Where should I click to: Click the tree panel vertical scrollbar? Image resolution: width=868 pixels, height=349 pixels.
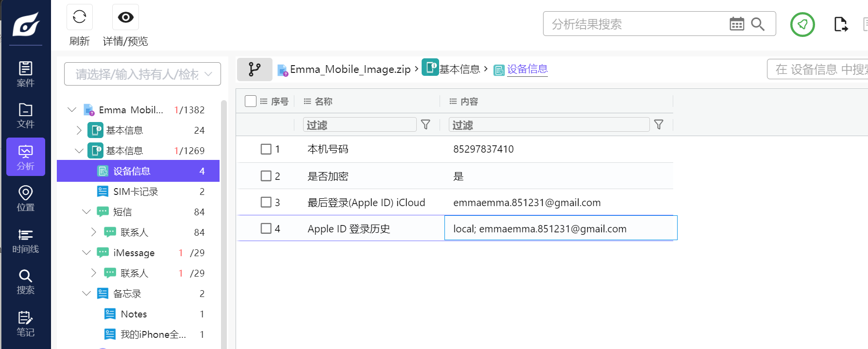tap(223, 224)
